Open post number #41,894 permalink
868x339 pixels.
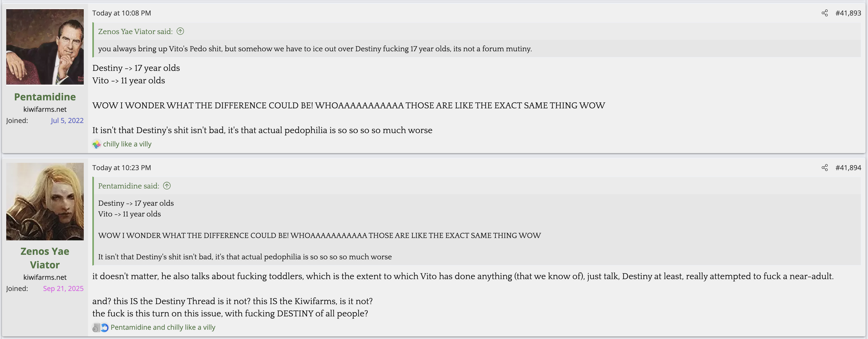pos(848,168)
